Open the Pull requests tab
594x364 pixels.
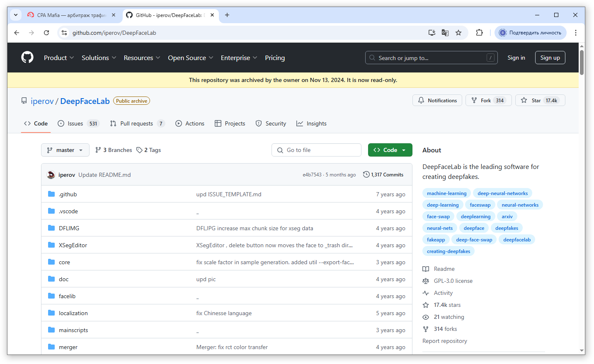click(x=137, y=124)
